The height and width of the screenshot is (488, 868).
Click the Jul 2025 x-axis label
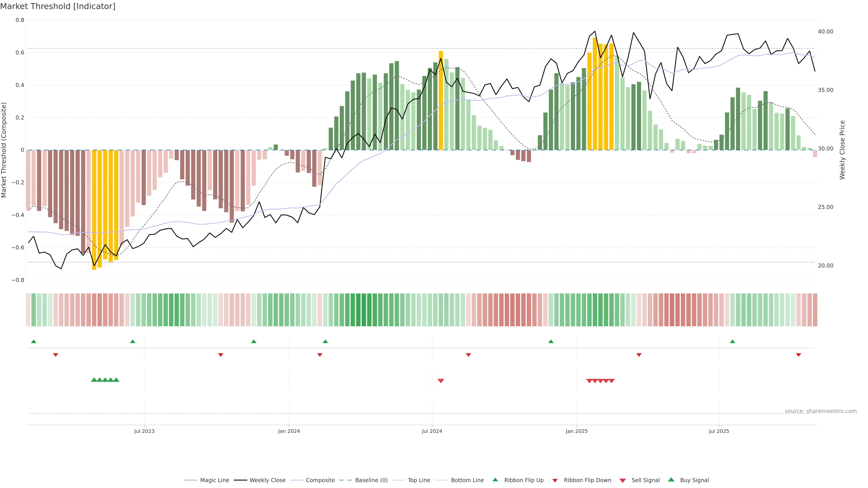(x=719, y=431)
